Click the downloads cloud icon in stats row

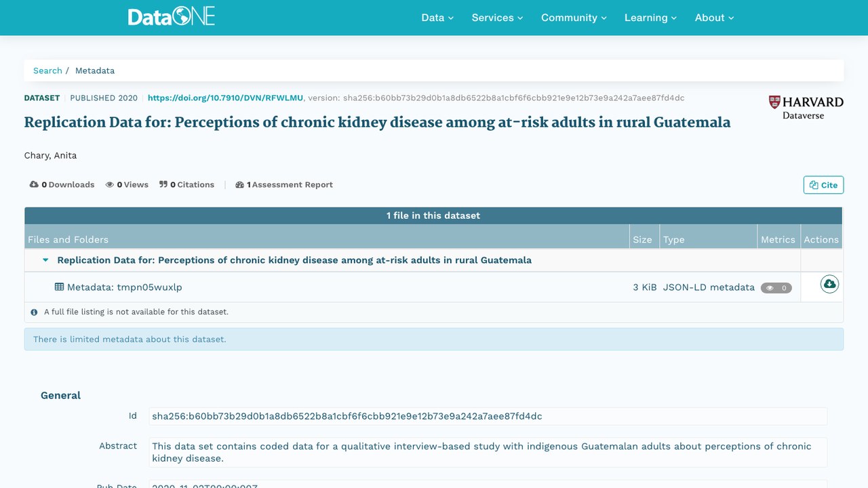(34, 184)
